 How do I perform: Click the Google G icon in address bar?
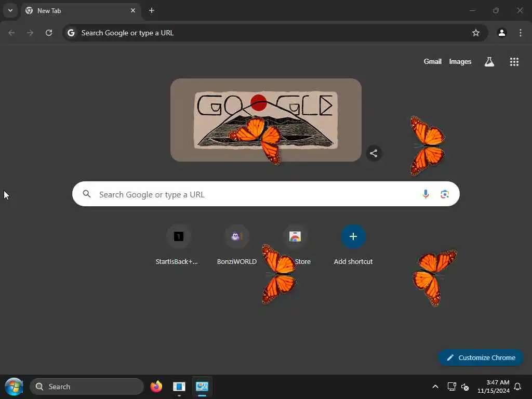pos(71,33)
